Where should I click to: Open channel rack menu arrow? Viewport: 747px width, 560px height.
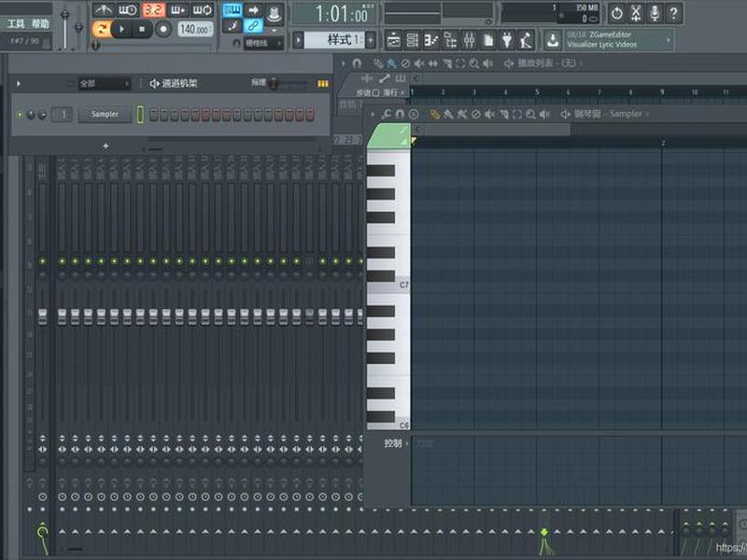[x=19, y=84]
